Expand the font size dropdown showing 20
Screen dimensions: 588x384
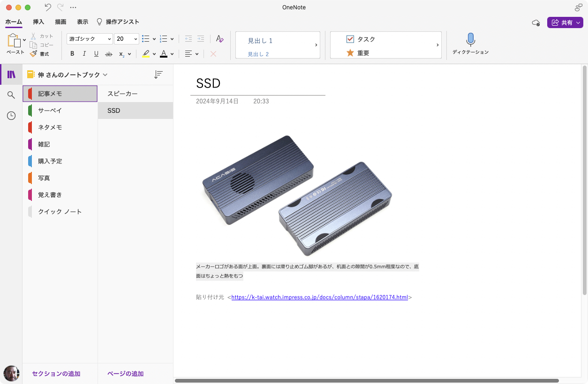(x=126, y=38)
